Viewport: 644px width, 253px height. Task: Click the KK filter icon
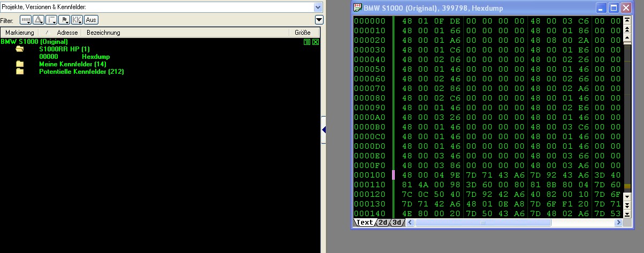point(77,20)
